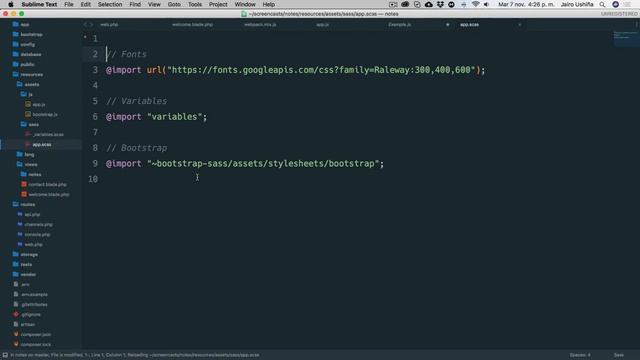Open the .env.example file
This screenshot has width=640, height=360.
click(34, 294)
